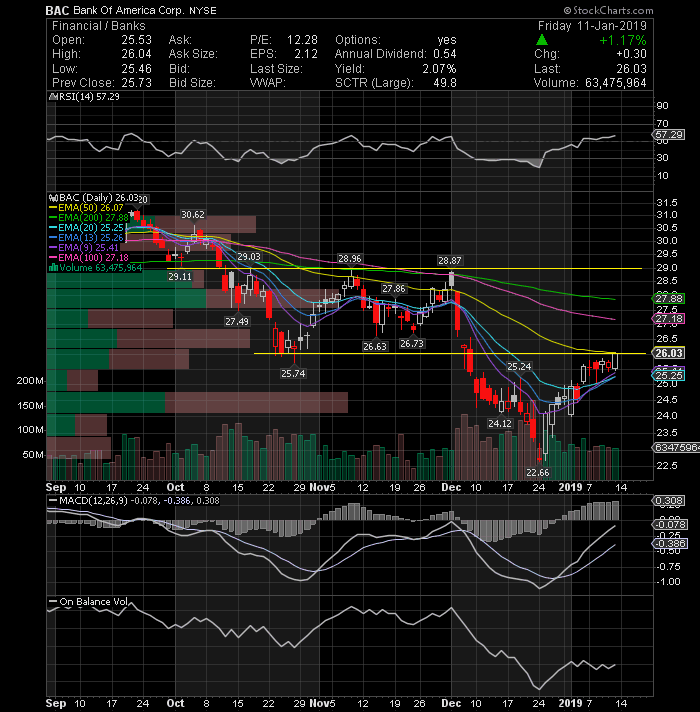
Task: Click the volume bars icon in legend
Action: click(x=53, y=267)
